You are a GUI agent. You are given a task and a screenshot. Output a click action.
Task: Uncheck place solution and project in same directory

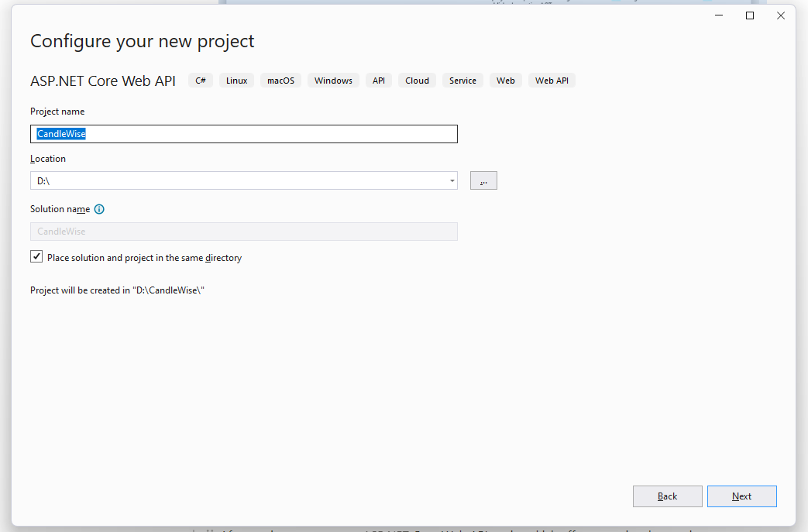36,256
